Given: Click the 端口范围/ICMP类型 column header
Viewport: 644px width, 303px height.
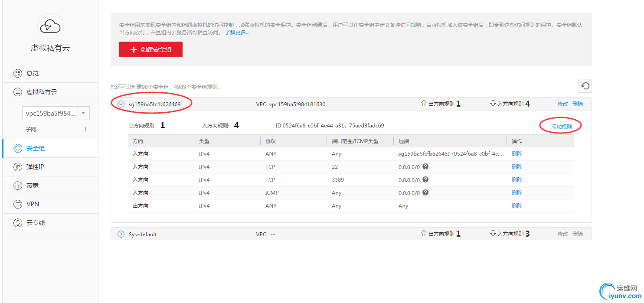Looking at the screenshot, I should pyautogui.click(x=355, y=141).
